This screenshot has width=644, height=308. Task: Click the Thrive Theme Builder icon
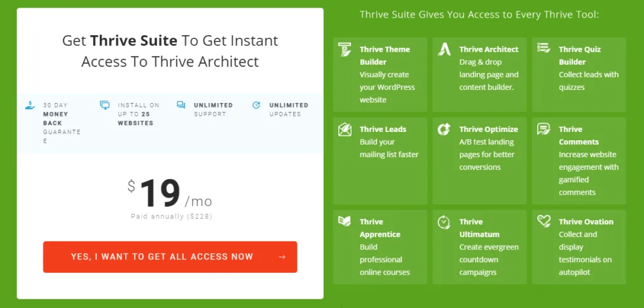(345, 49)
